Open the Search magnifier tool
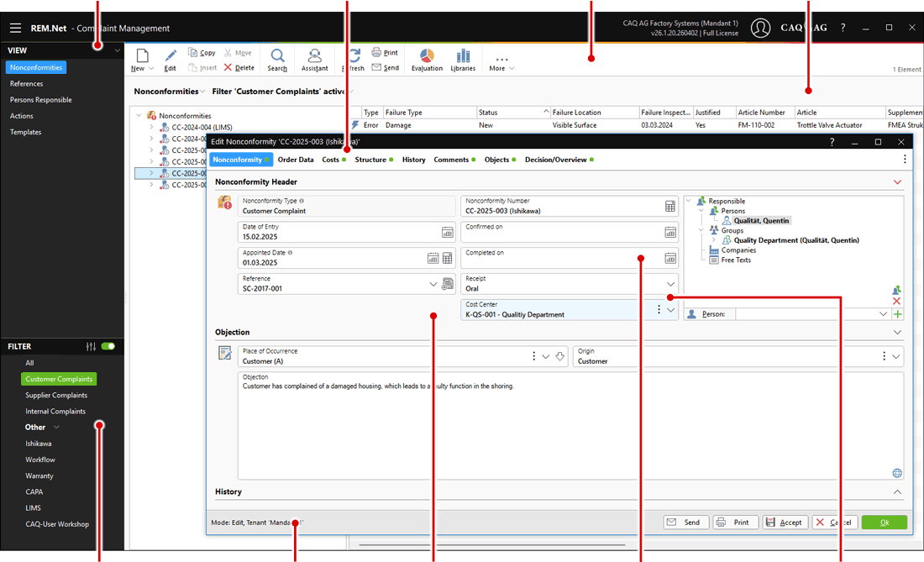This screenshot has width=924, height=562. tap(277, 60)
